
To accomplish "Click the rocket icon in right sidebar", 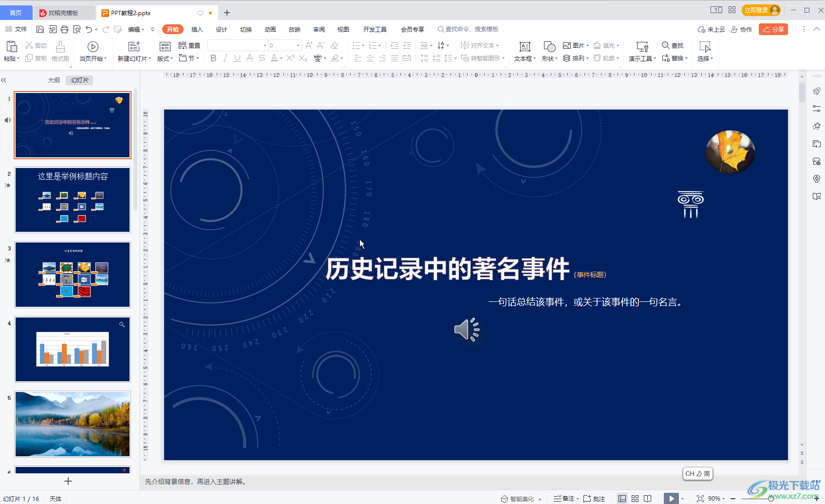I will (817, 92).
